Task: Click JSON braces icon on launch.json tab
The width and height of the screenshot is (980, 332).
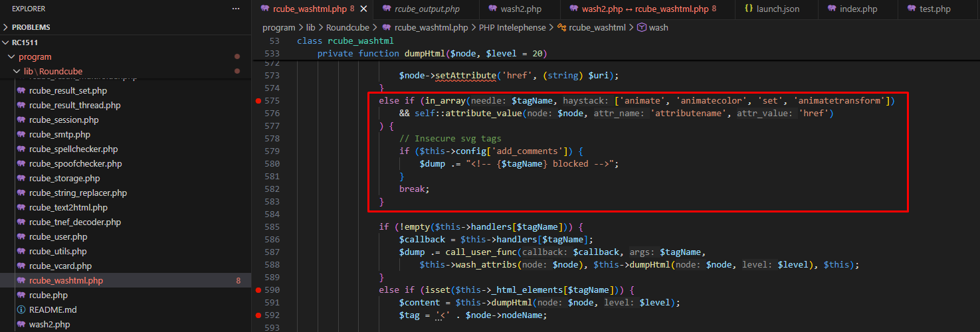Action: pos(749,9)
